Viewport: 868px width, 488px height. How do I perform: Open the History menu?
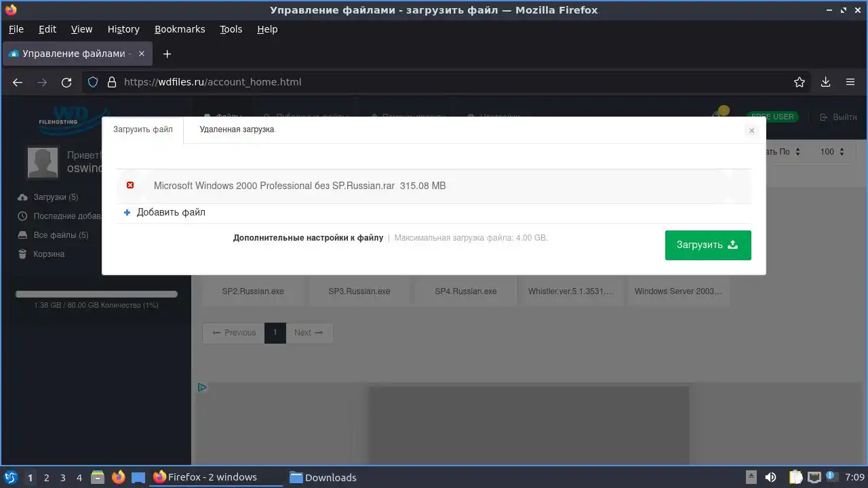click(123, 29)
